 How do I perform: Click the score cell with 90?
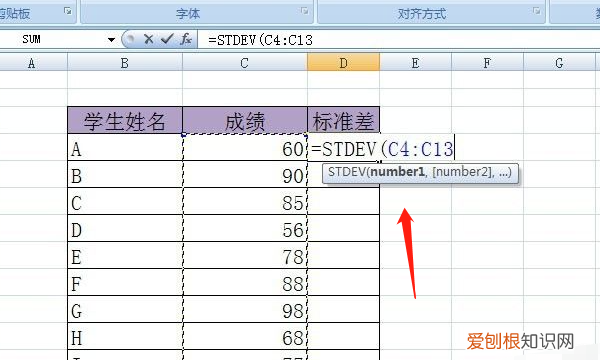(245, 174)
